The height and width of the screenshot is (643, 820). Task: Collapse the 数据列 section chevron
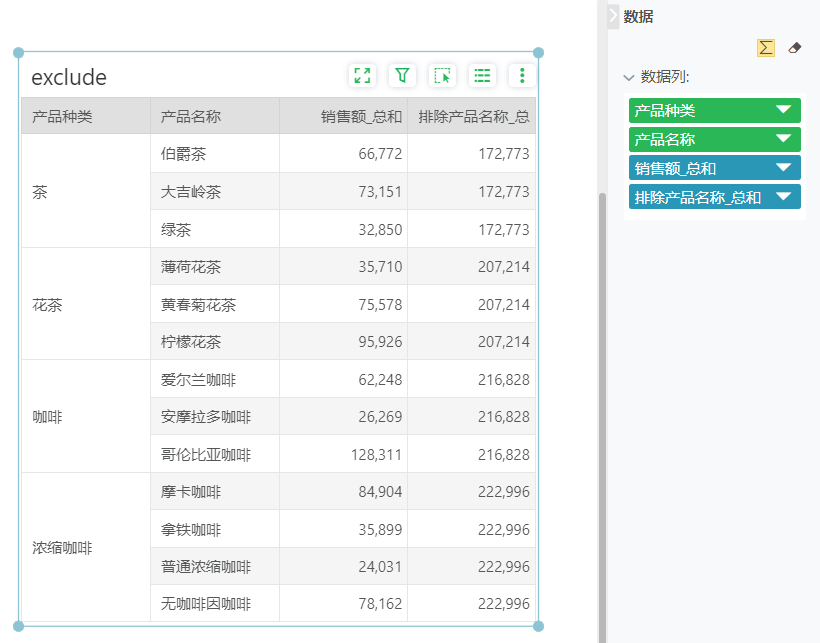point(629,78)
